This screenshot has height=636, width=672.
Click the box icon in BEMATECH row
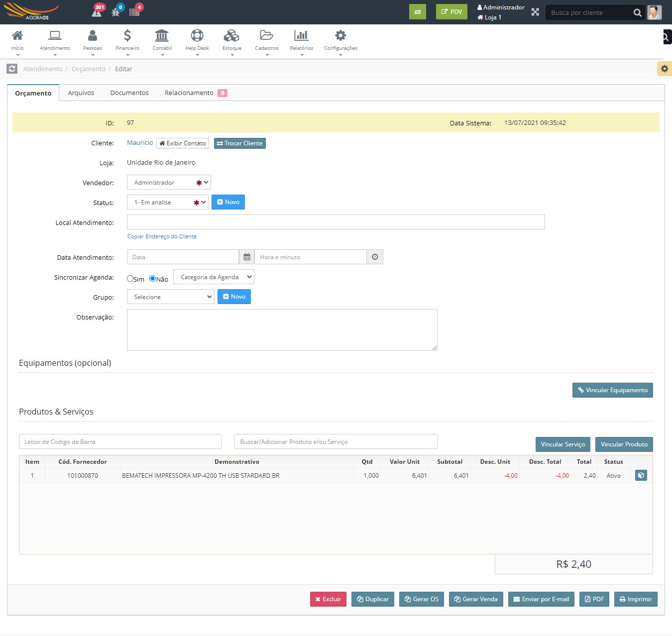[641, 475]
